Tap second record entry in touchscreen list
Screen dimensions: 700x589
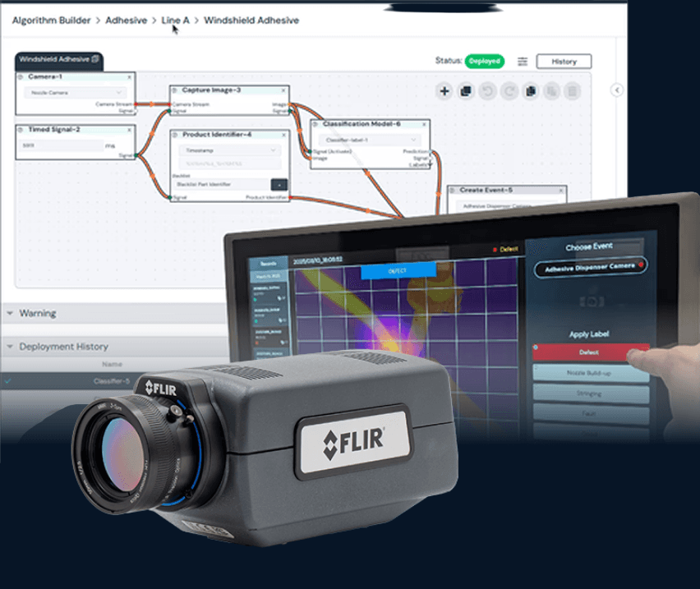(269, 315)
